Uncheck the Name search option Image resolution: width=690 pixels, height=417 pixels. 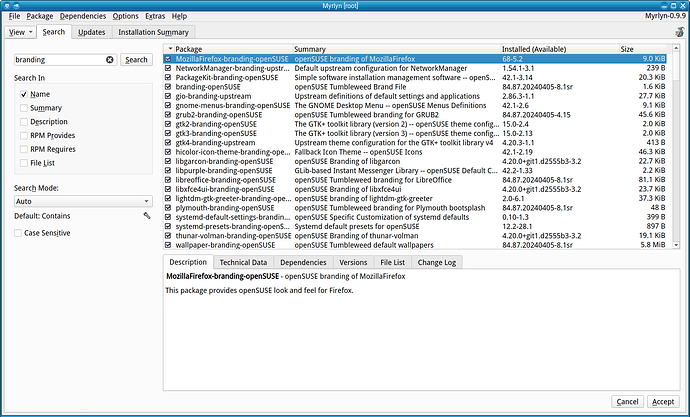pos(24,94)
